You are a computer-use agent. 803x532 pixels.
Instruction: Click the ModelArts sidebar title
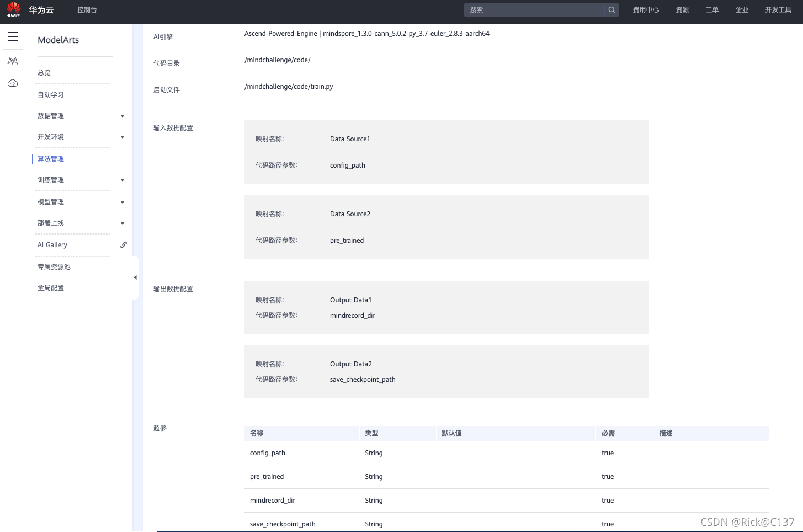tap(59, 40)
